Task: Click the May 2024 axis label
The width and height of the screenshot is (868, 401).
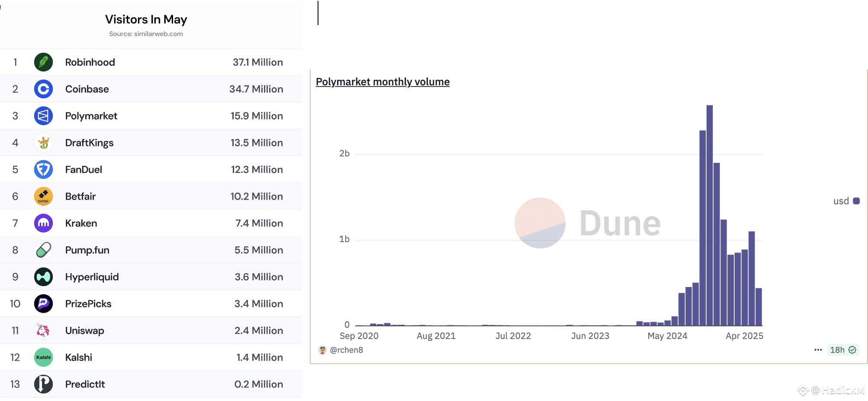Action: pyautogui.click(x=667, y=336)
